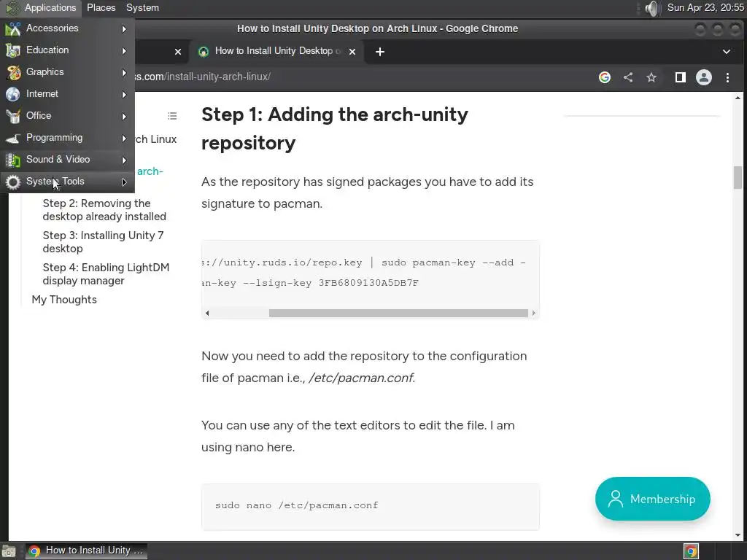Viewport: 747px width, 560px height.
Task: Open the tab search dropdown chevron
Action: [727, 52]
